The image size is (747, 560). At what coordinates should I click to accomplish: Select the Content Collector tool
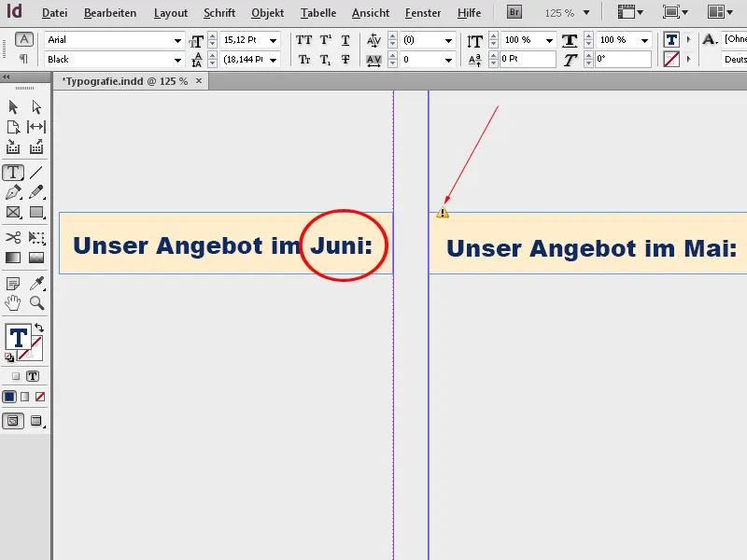tap(13, 147)
